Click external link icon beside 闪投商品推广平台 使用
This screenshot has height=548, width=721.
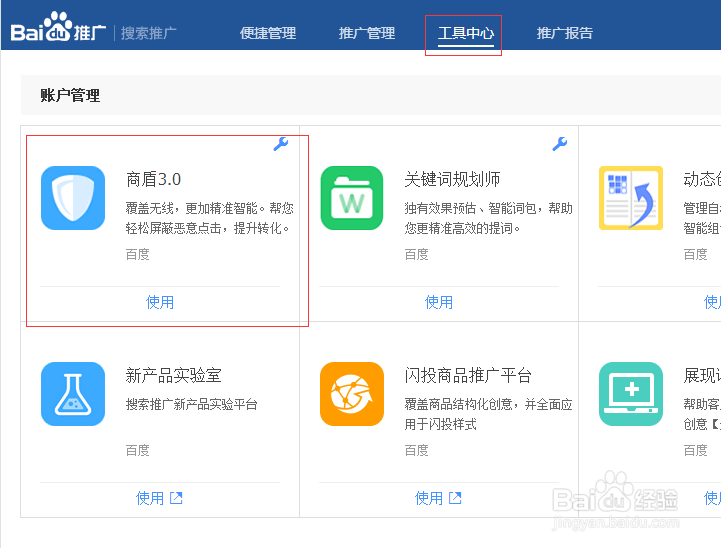(455, 498)
